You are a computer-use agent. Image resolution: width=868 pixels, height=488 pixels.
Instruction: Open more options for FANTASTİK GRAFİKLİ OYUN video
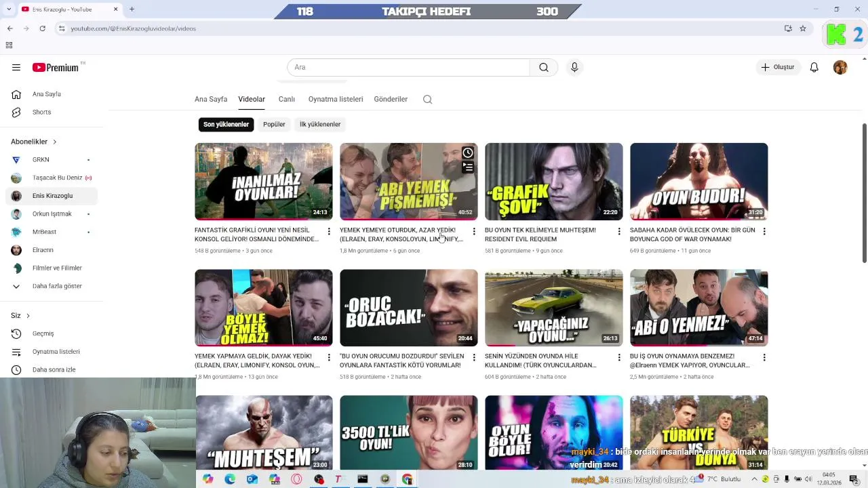coord(329,232)
